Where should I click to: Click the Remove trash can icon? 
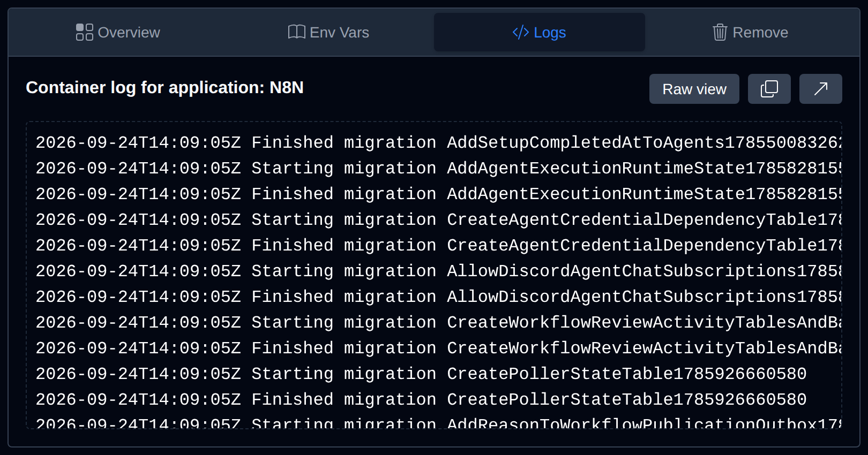tap(720, 32)
